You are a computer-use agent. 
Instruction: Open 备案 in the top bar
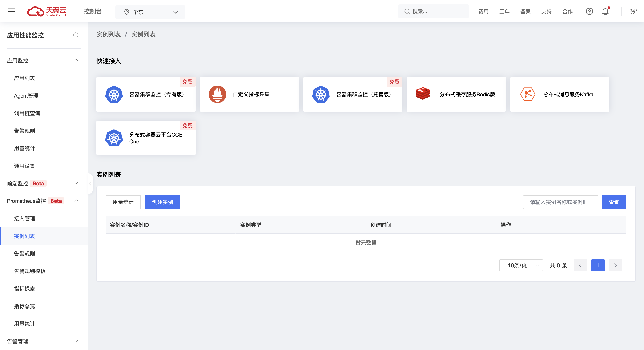click(x=525, y=11)
